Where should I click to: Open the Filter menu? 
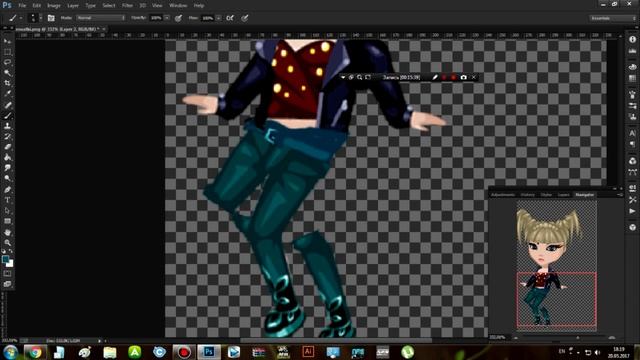pos(127,6)
